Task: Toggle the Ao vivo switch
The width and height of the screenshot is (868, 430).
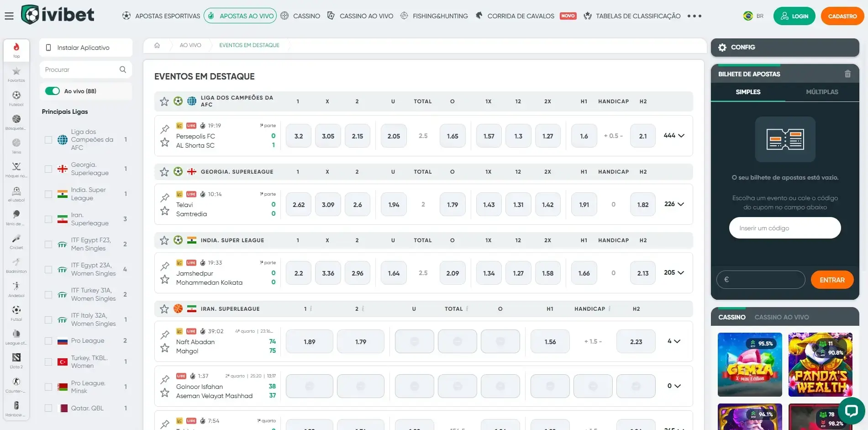Action: [53, 91]
